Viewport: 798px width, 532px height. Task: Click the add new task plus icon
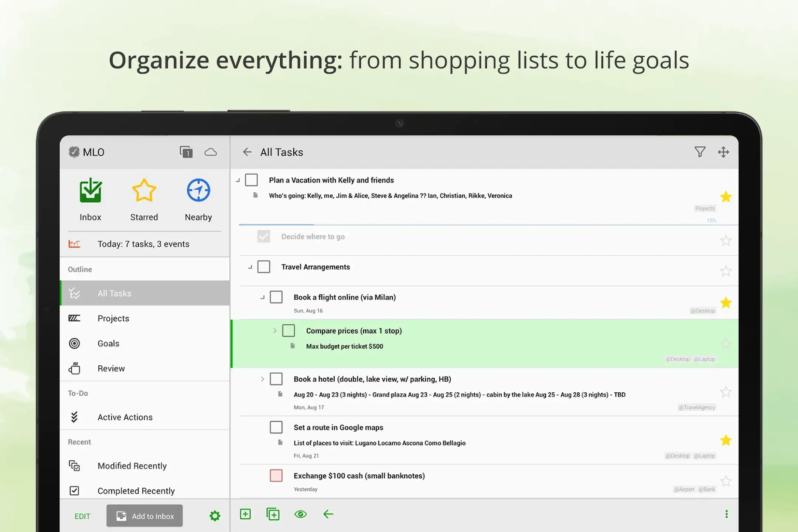pyautogui.click(x=245, y=514)
